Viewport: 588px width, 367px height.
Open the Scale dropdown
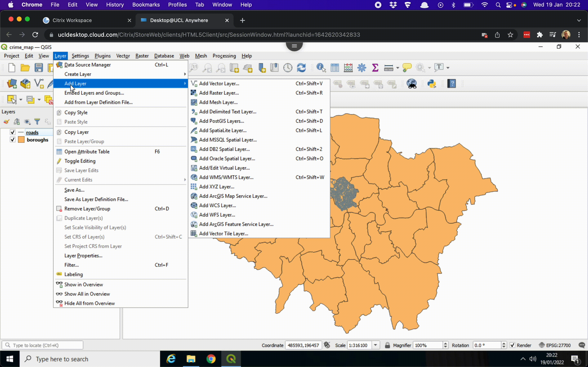click(376, 345)
